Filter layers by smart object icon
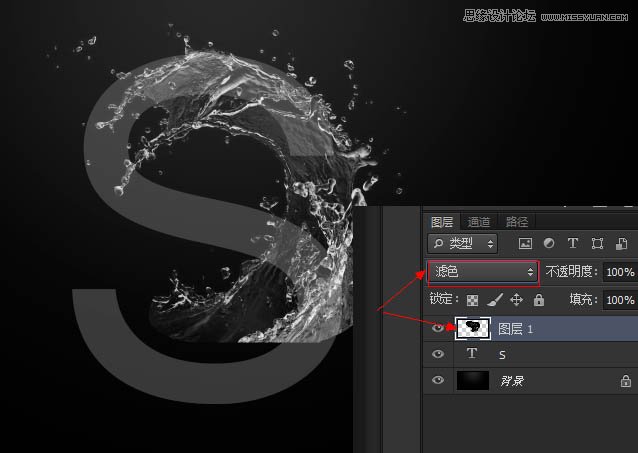The width and height of the screenshot is (638, 453). click(x=622, y=243)
